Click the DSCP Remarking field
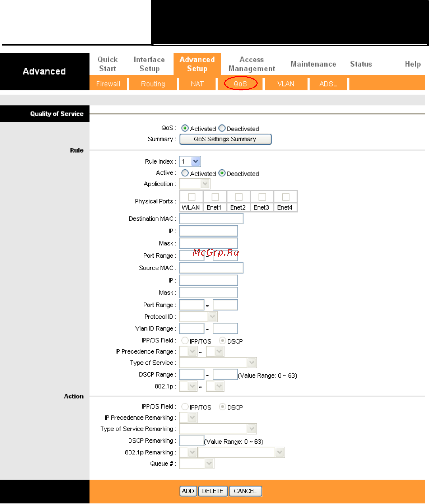429x504 pixels. (191, 441)
